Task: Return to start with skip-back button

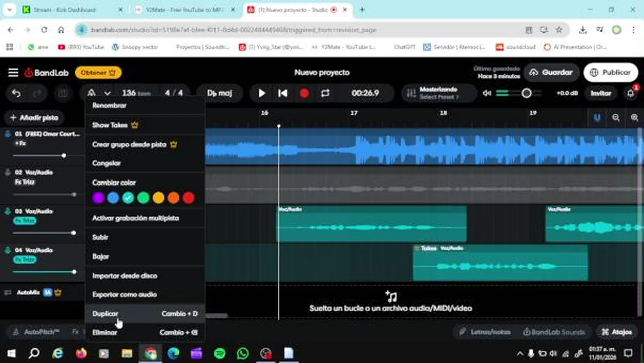Action: [283, 93]
